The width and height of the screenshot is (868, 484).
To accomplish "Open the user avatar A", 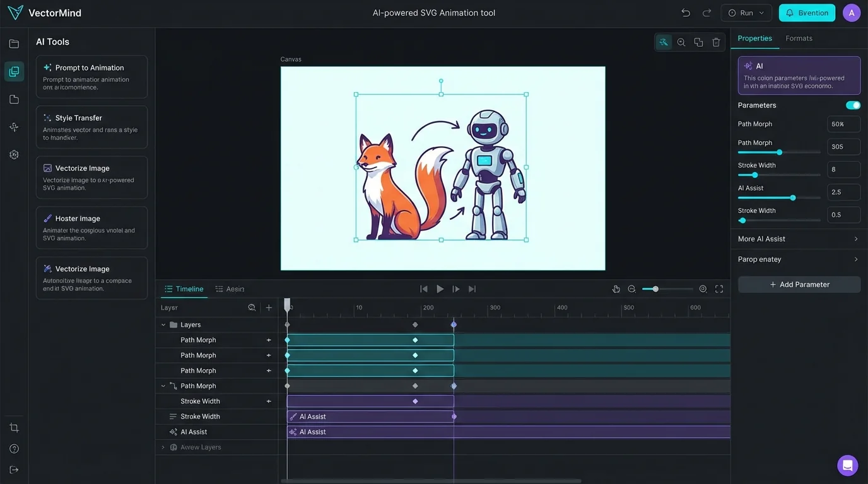I will 852,13.
